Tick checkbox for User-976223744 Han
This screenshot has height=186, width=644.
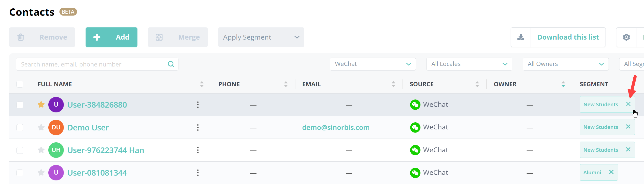click(20, 150)
